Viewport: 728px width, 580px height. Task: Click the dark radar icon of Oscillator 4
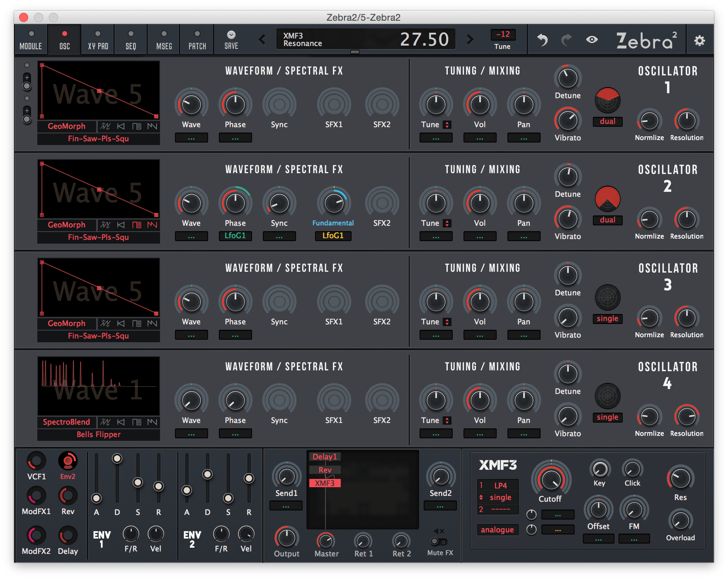[607, 396]
